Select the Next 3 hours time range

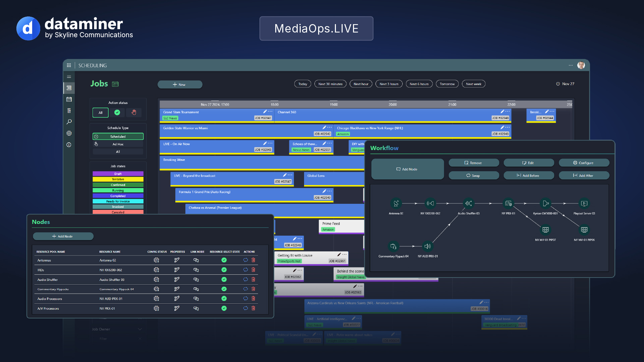point(389,84)
